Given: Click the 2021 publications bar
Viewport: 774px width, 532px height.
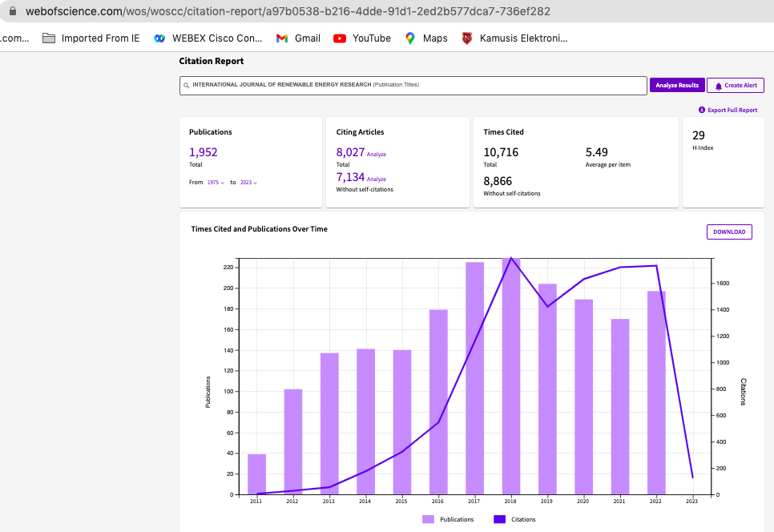Looking at the screenshot, I should click(x=620, y=407).
